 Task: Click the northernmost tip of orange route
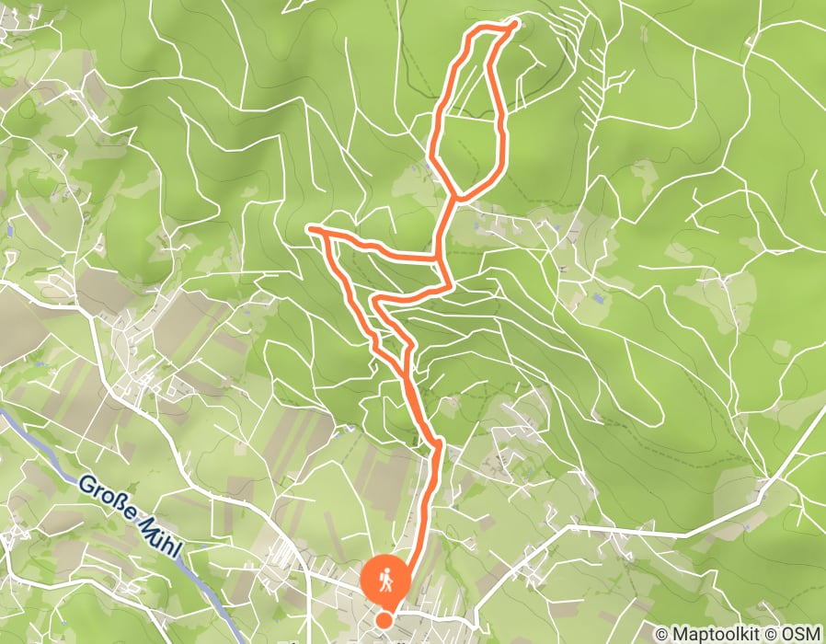[515, 22]
